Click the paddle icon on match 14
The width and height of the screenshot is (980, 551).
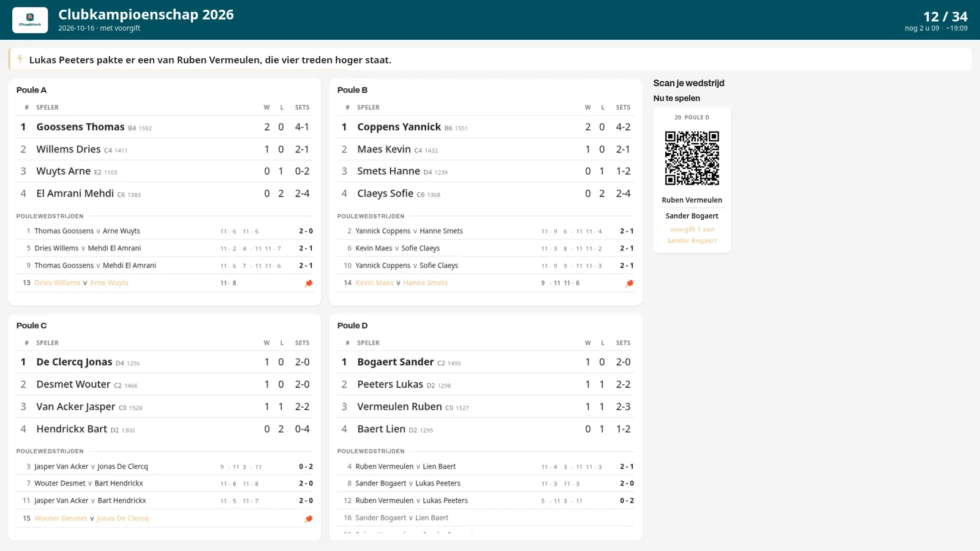(630, 283)
